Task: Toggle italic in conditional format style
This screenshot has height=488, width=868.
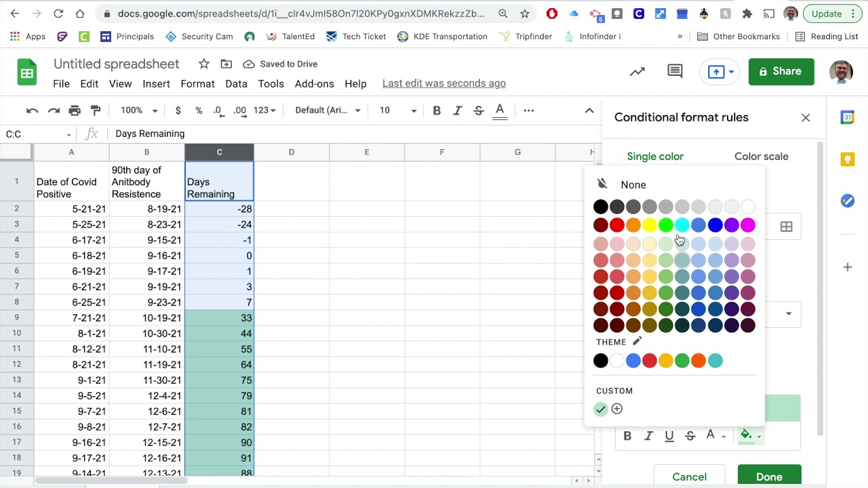Action: [648, 436]
